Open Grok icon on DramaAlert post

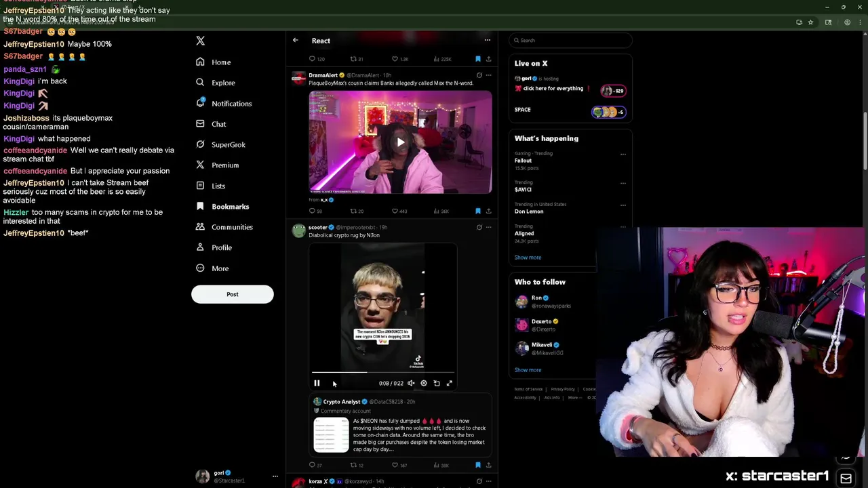click(x=479, y=75)
